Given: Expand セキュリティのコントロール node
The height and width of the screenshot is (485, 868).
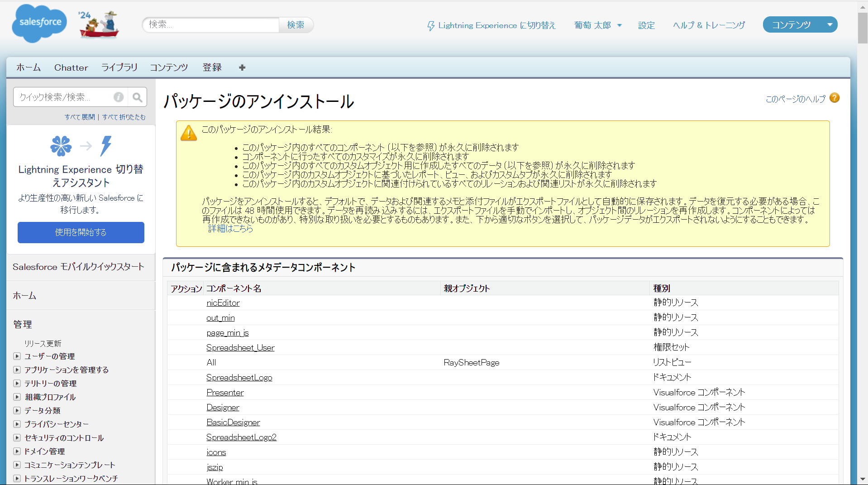Looking at the screenshot, I should pyautogui.click(x=17, y=438).
